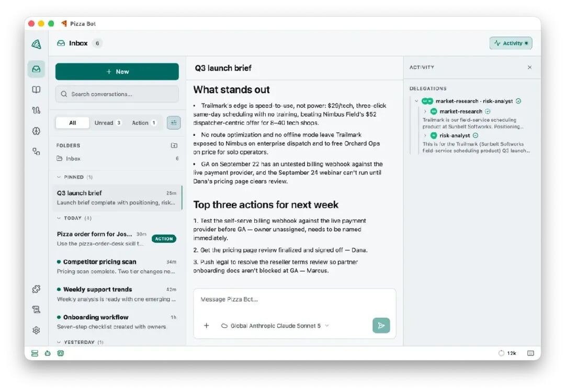Open the Onboarding workflow conversation
This screenshot has height=392, width=565.
click(117, 322)
